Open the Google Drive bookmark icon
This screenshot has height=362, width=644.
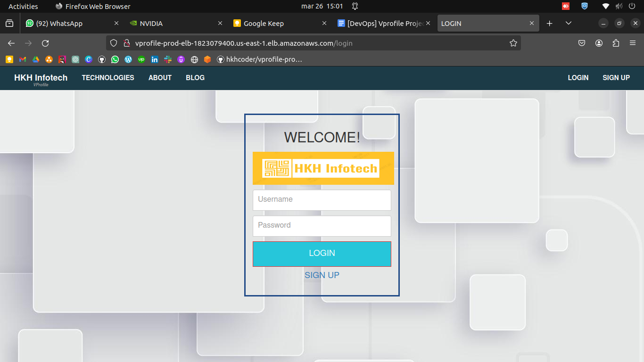point(35,59)
